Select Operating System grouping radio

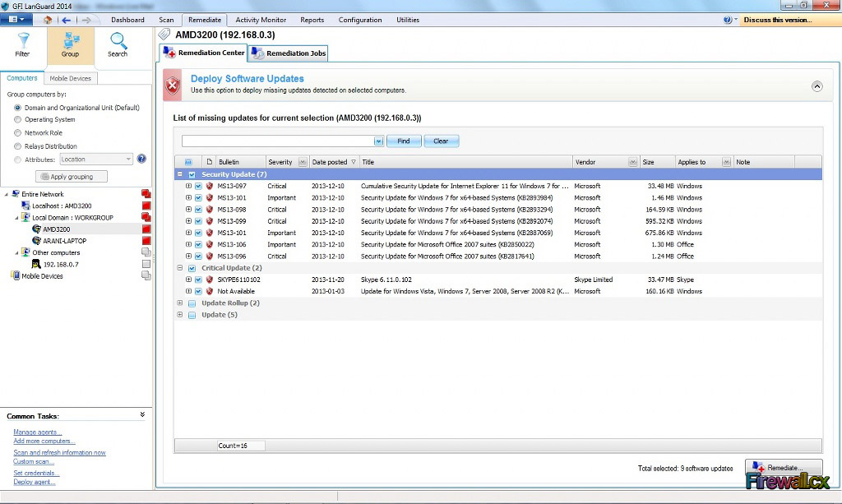(x=18, y=120)
